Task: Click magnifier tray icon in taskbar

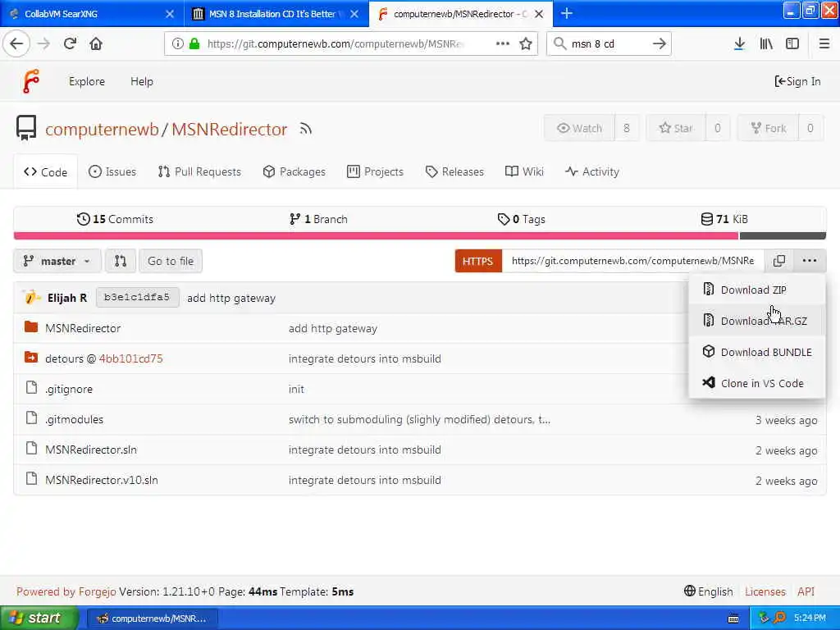Action: coord(779,618)
